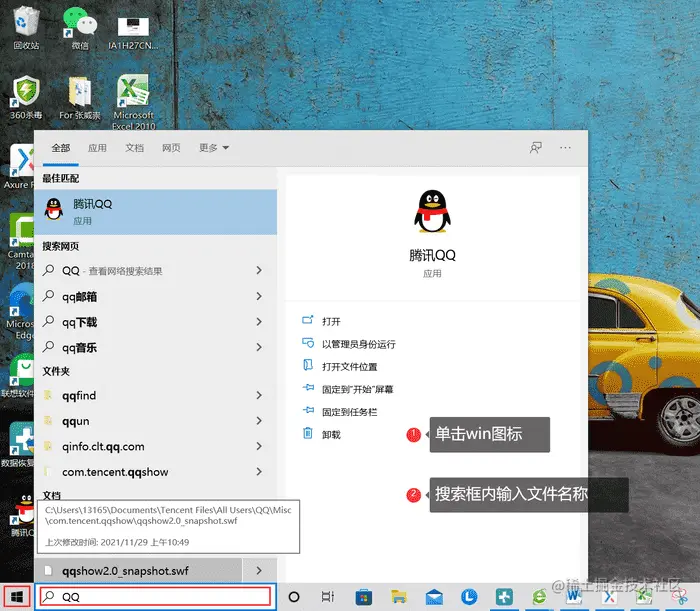The height and width of the screenshot is (611, 700).
Task: Expand the qq音乐 result chevron
Action: point(259,347)
